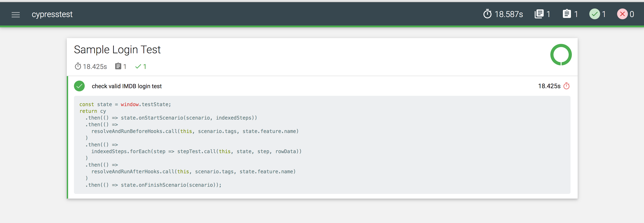Expand the check valid IMDB login test entry
This screenshot has width=644, height=223.
pos(127,86)
